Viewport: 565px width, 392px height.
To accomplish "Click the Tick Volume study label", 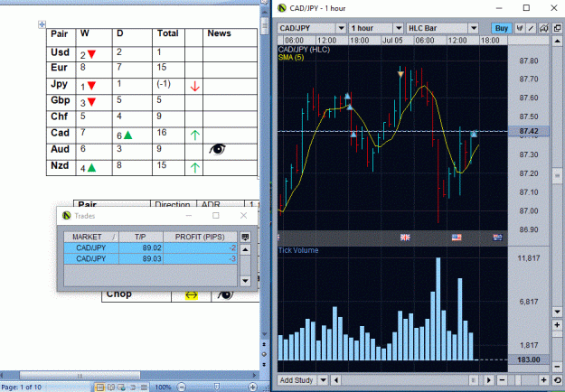I will (298, 250).
